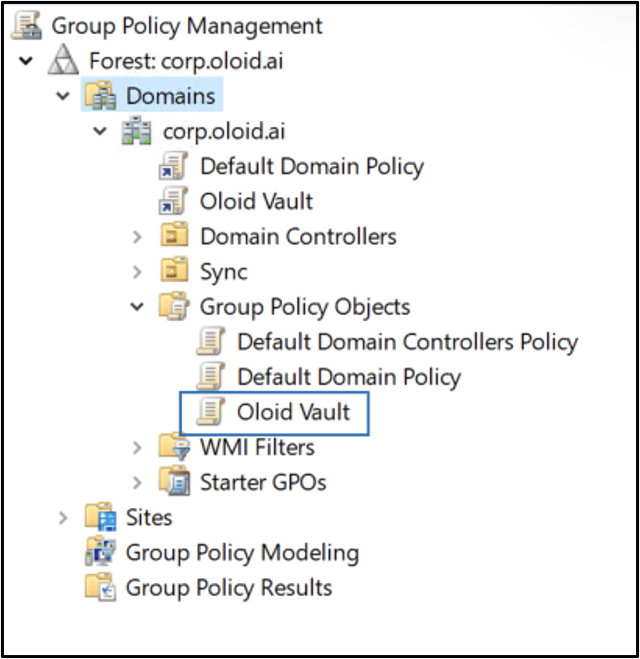Screen dimensions: 640x659
Task: Click the Group Policy Management root icon
Action: (26, 25)
